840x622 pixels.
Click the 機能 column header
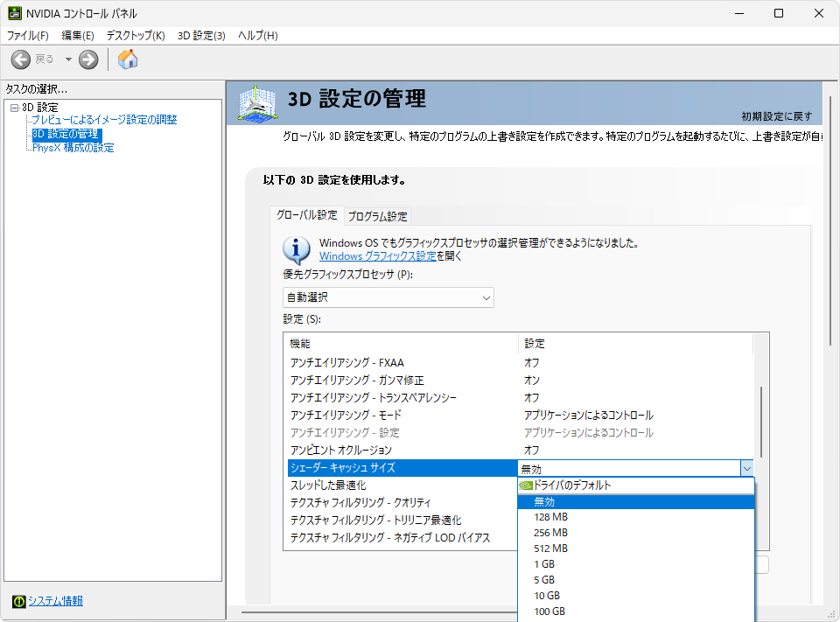pos(402,344)
